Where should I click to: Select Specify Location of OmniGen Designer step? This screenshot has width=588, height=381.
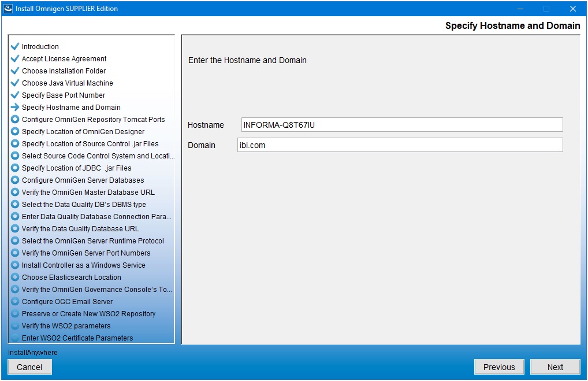[83, 131]
